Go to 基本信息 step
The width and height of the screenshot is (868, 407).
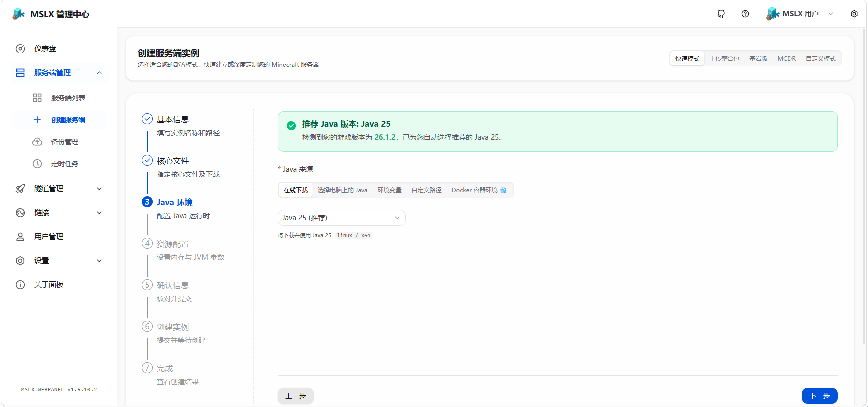[173, 119]
